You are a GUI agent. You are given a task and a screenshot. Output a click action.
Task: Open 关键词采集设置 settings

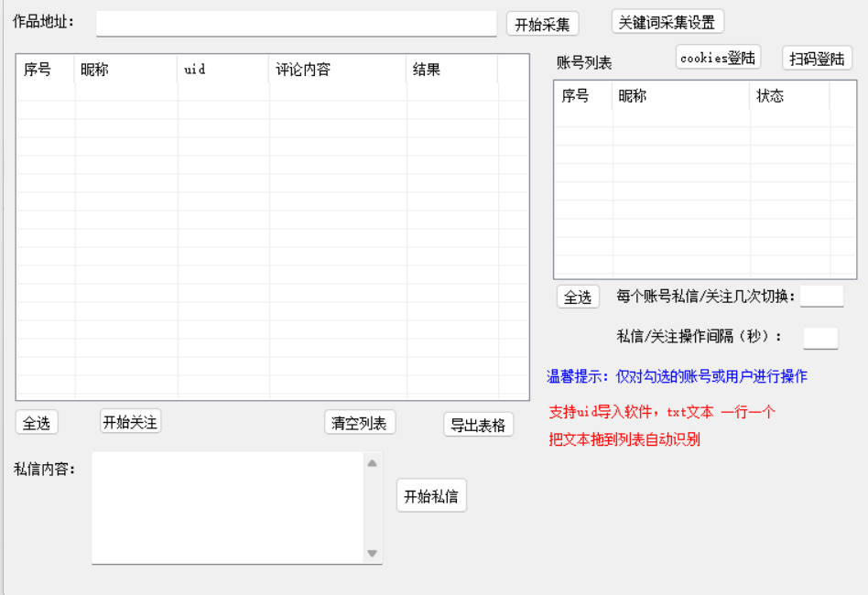667,23
